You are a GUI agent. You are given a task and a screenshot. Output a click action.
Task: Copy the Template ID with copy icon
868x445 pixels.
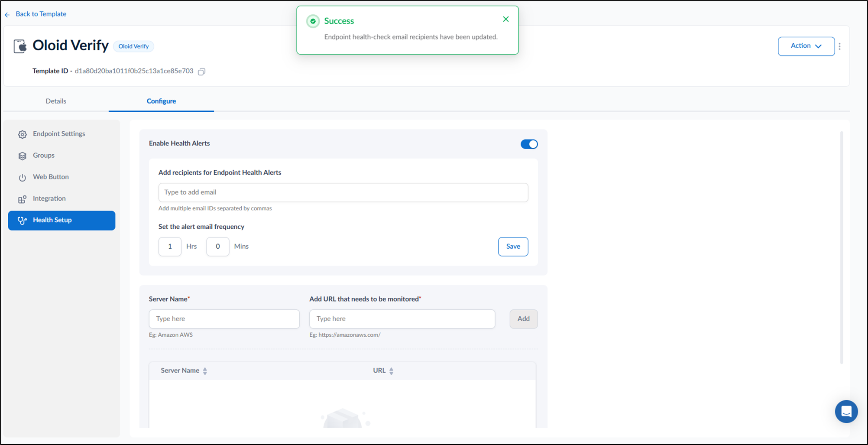tap(201, 71)
